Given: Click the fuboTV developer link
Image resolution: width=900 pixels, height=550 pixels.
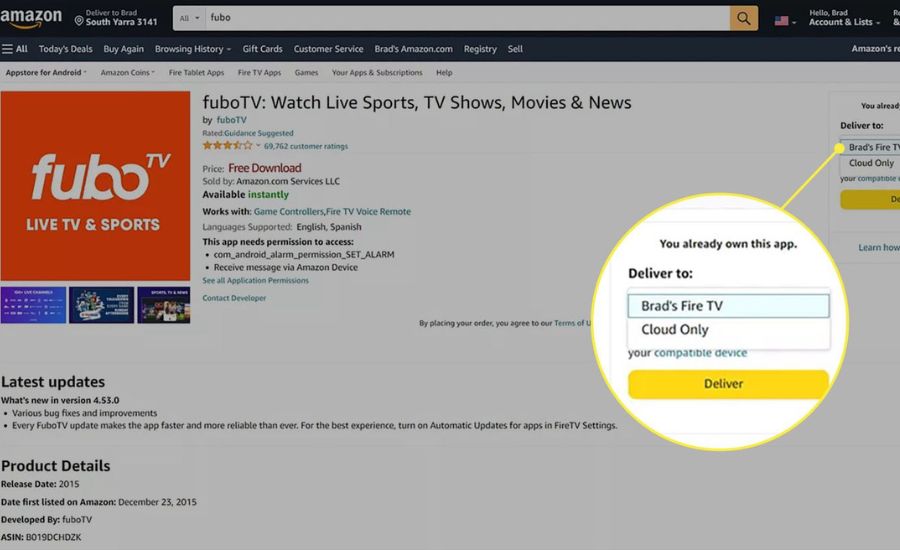Looking at the screenshot, I should pos(231,120).
